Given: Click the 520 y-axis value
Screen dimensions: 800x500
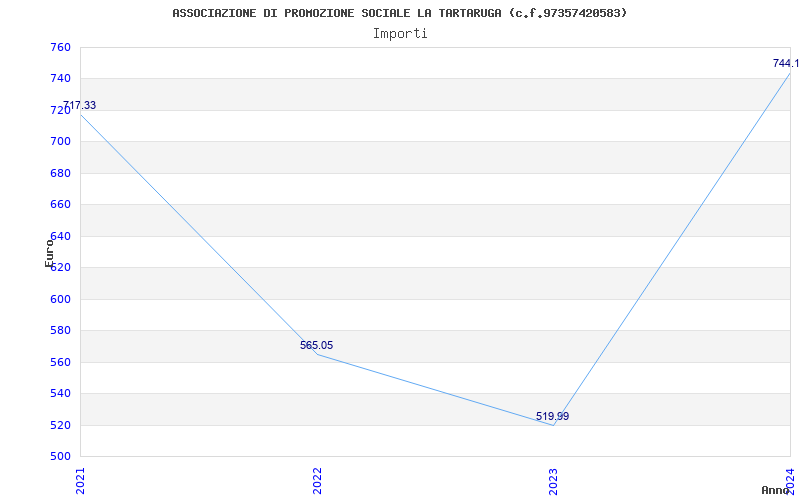Looking at the screenshot, I should (60, 425).
